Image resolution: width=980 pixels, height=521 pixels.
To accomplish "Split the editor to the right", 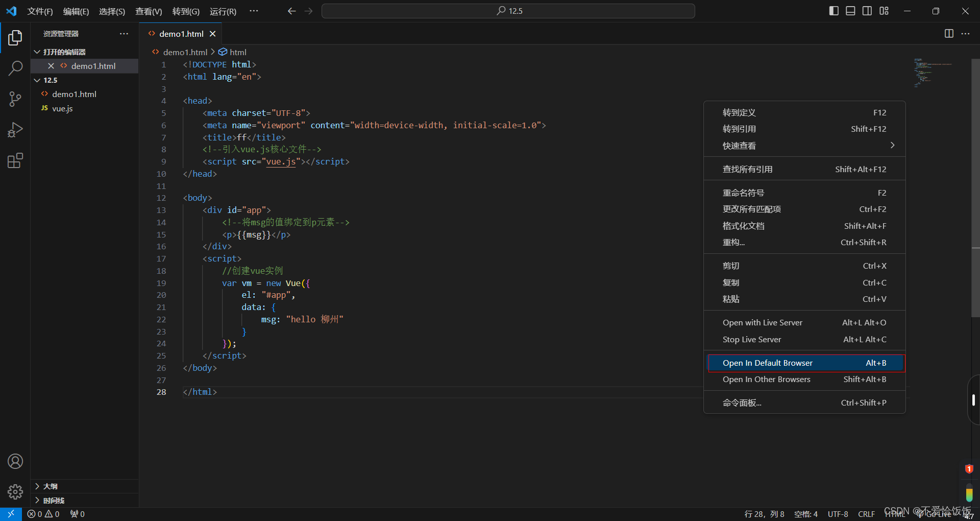I will tap(949, 33).
